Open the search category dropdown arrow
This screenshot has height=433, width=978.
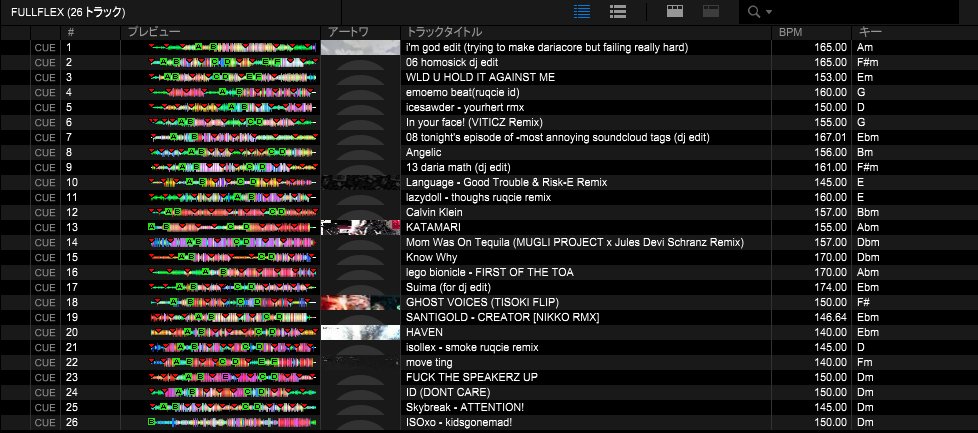pyautogui.click(x=769, y=12)
